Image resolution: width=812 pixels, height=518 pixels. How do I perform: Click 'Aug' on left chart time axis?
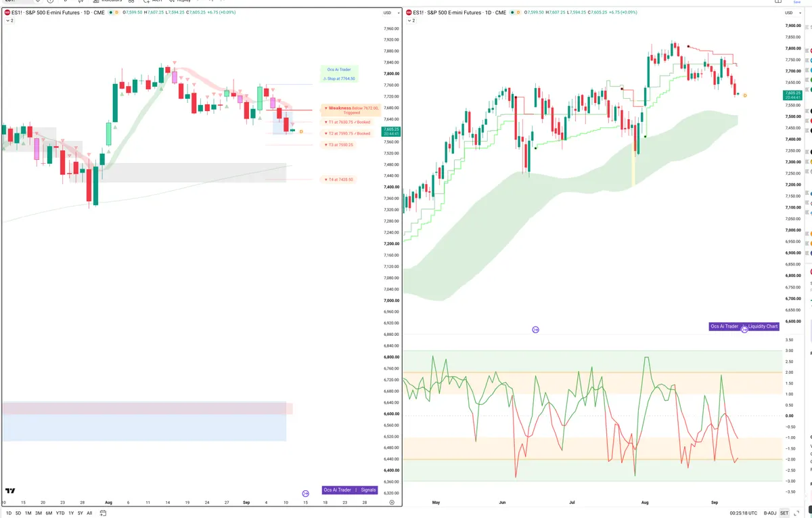(108, 502)
